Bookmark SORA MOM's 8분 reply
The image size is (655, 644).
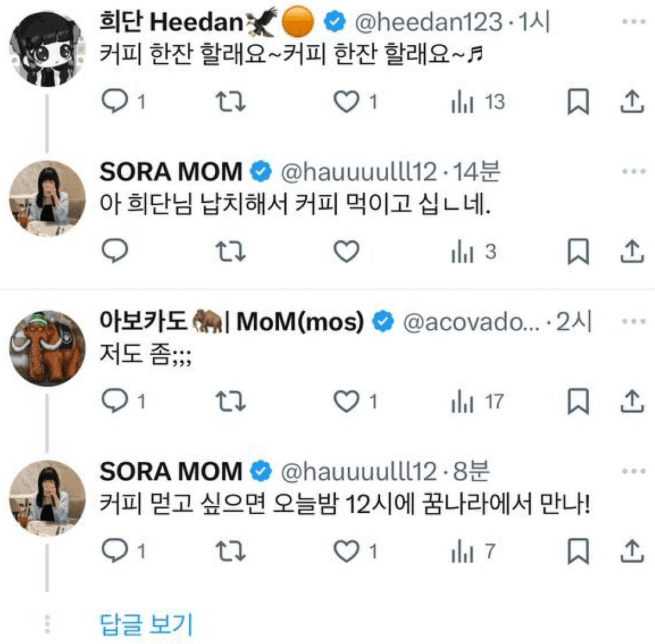pos(578,551)
